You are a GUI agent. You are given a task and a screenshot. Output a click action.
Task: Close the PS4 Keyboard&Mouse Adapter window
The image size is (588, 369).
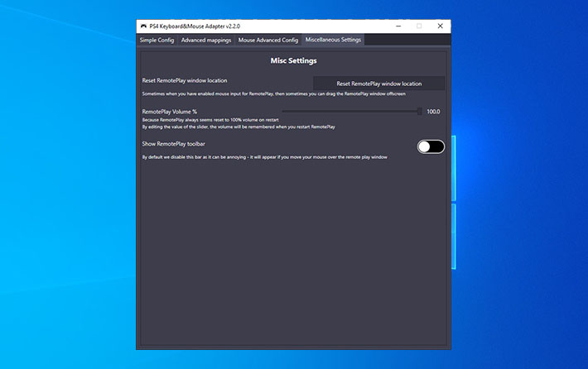point(441,26)
